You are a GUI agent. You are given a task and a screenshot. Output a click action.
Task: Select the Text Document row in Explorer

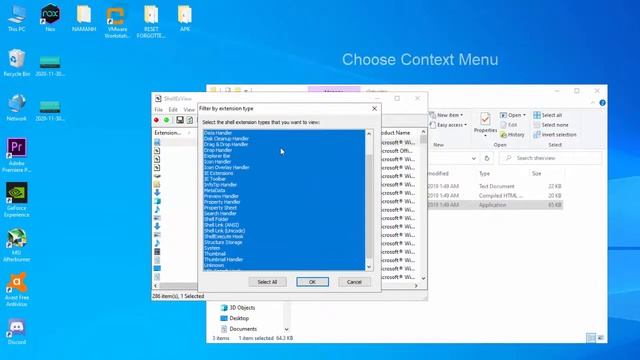click(x=495, y=186)
